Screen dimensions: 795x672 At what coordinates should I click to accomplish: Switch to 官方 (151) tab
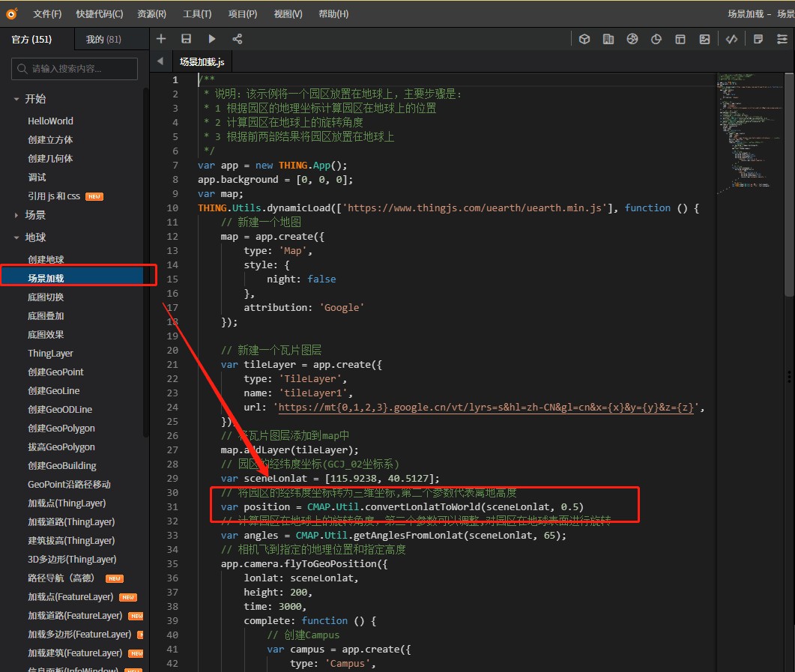[x=37, y=39]
